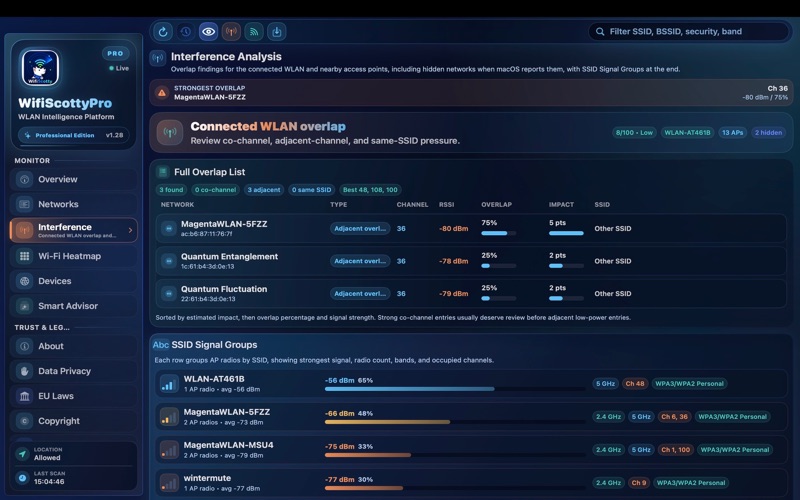Click the icon beside MagentaWLAN-5FZZ overlap row
Screen dimensions: 800x500
tap(168, 229)
